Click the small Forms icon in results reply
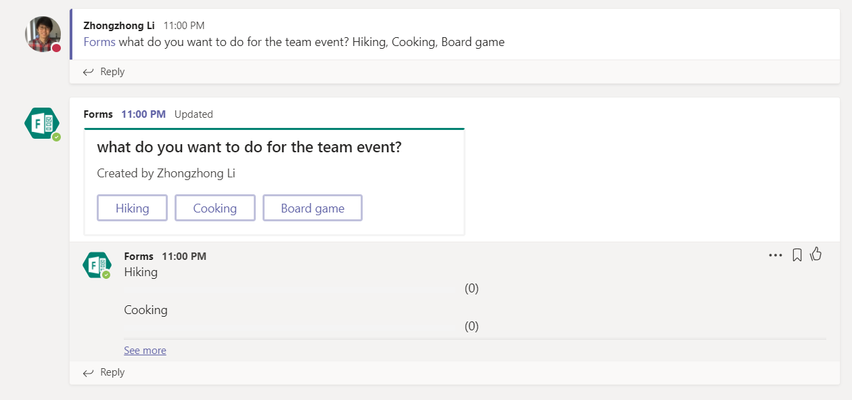852x400 pixels. 97,265
